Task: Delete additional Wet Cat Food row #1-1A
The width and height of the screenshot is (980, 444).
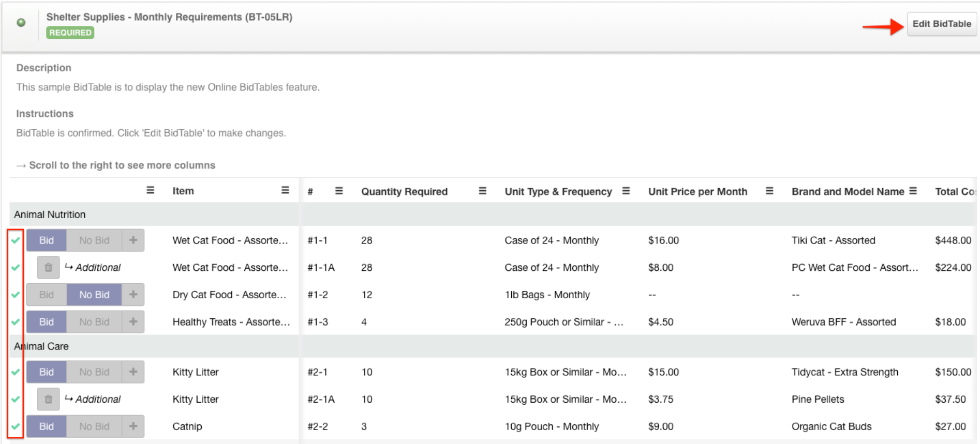Action: pos(48,268)
